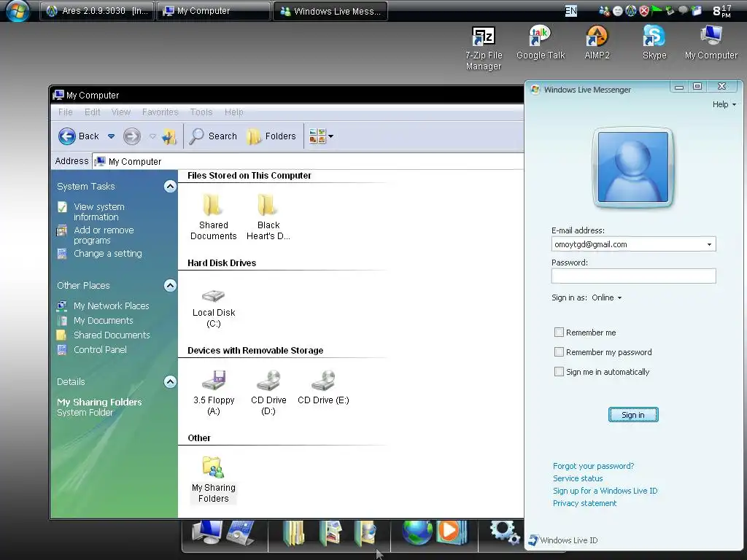Open the Favorites menu
Image resolution: width=747 pixels, height=560 pixels.
160,112
